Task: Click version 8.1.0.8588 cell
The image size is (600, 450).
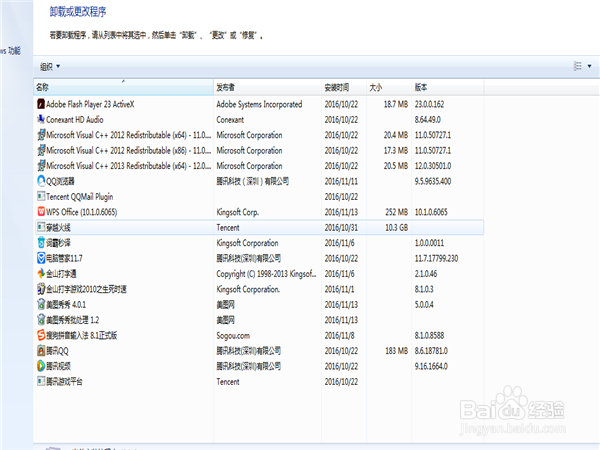Action: pyautogui.click(x=429, y=336)
